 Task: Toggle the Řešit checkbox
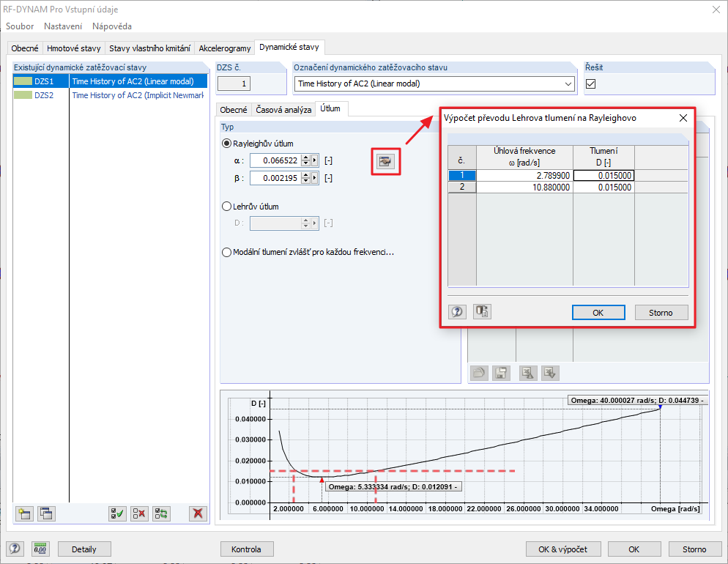point(590,84)
